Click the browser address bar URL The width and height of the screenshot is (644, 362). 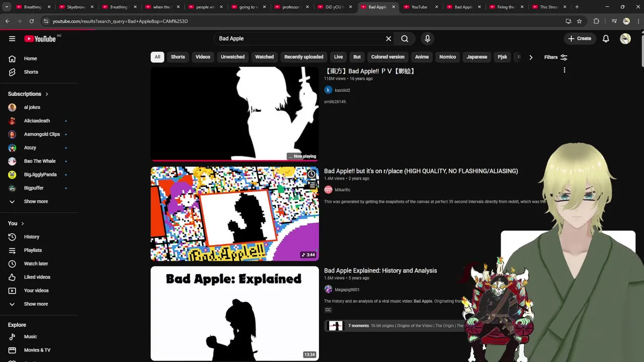click(120, 21)
